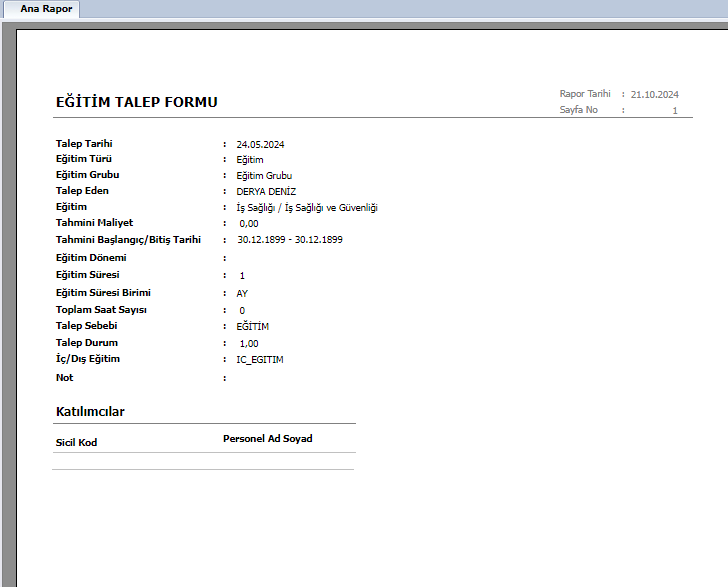This screenshot has width=728, height=587.
Task: Click Tahmini Başlangıç/Bitiş Tarihi label
Action: click(128, 240)
